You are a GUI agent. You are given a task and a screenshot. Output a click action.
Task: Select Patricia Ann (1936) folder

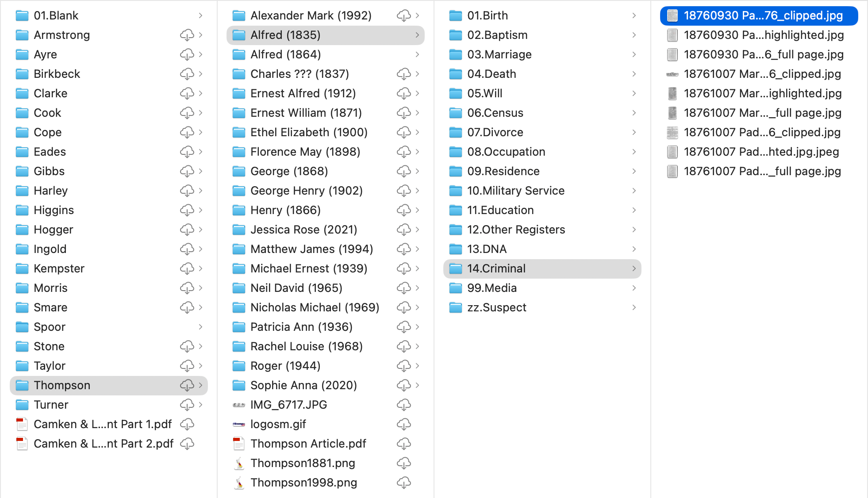click(301, 327)
